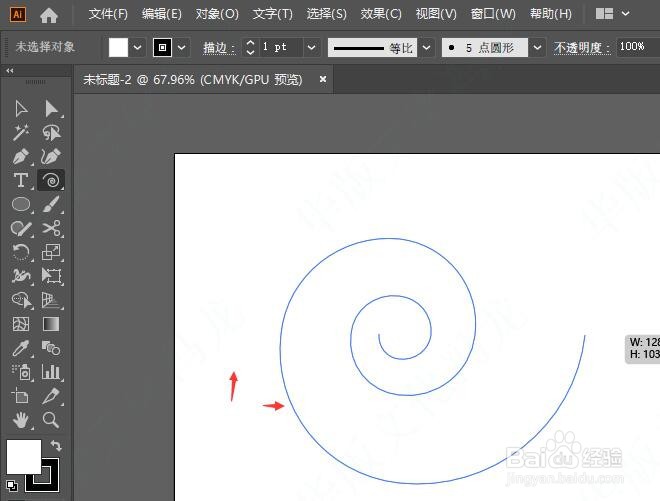Select the Scissors tool

[51, 228]
